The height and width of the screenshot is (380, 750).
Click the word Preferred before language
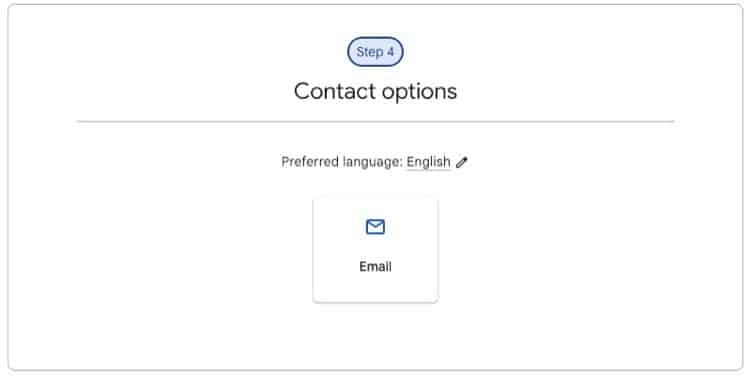(x=310, y=162)
